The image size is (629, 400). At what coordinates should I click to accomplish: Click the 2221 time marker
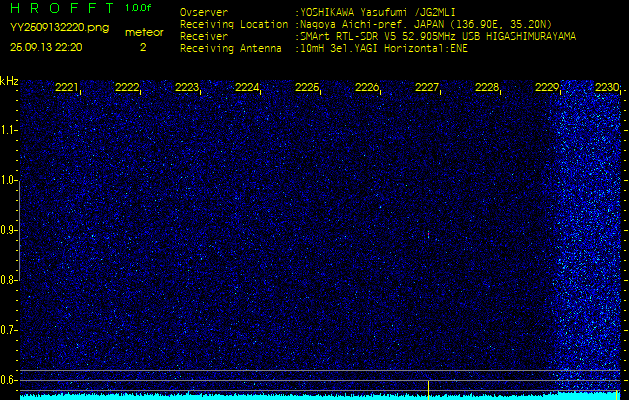coord(67,88)
